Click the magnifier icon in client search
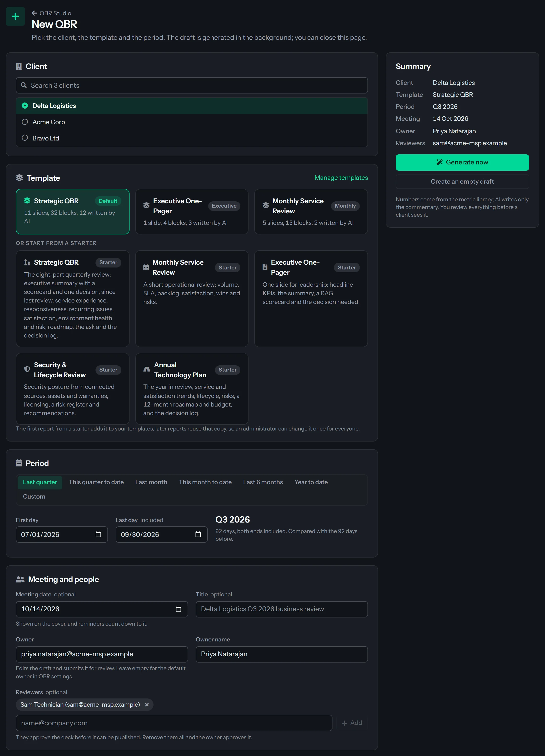Screen dimensions: 545x756 click(x=24, y=85)
